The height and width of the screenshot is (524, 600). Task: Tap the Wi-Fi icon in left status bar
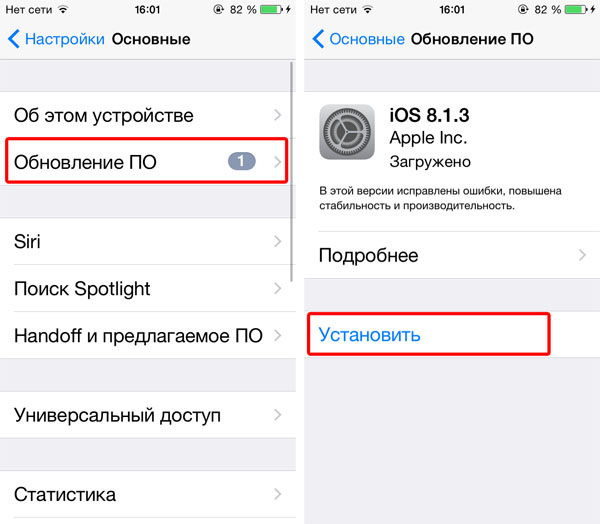63,10
